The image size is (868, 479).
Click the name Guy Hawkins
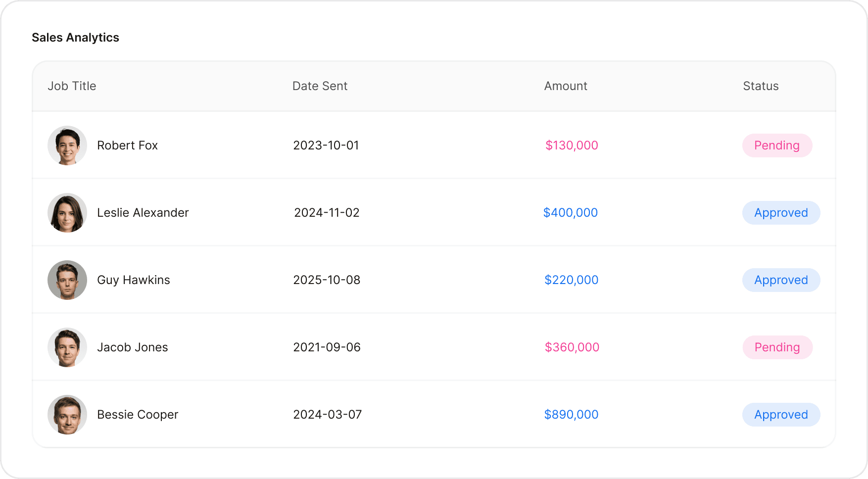pos(134,280)
